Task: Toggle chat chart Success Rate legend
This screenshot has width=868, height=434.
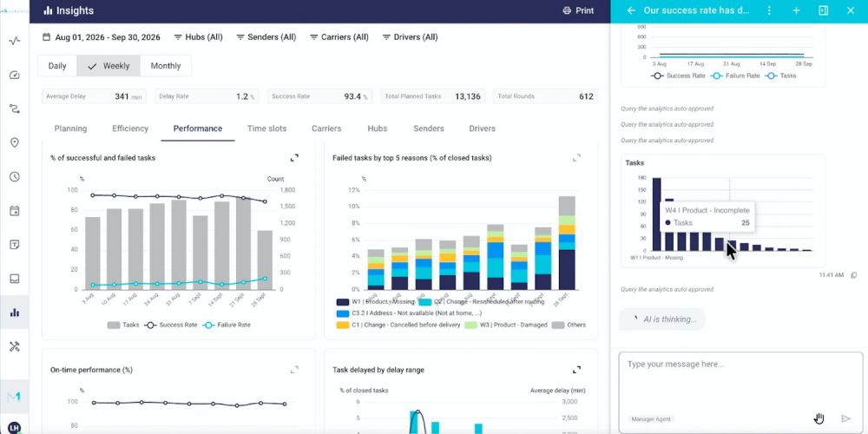Action: (678, 76)
